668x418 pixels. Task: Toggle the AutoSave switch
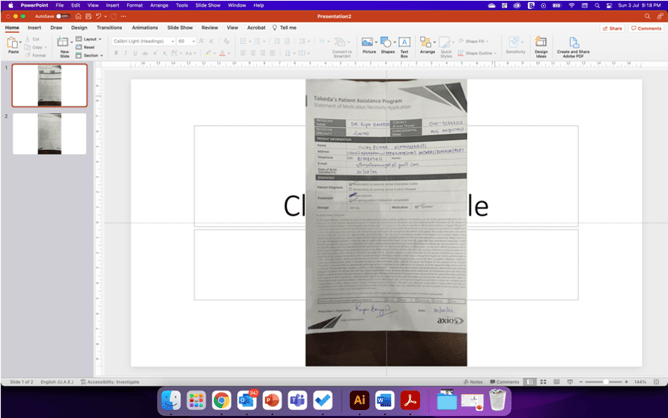[x=62, y=16]
